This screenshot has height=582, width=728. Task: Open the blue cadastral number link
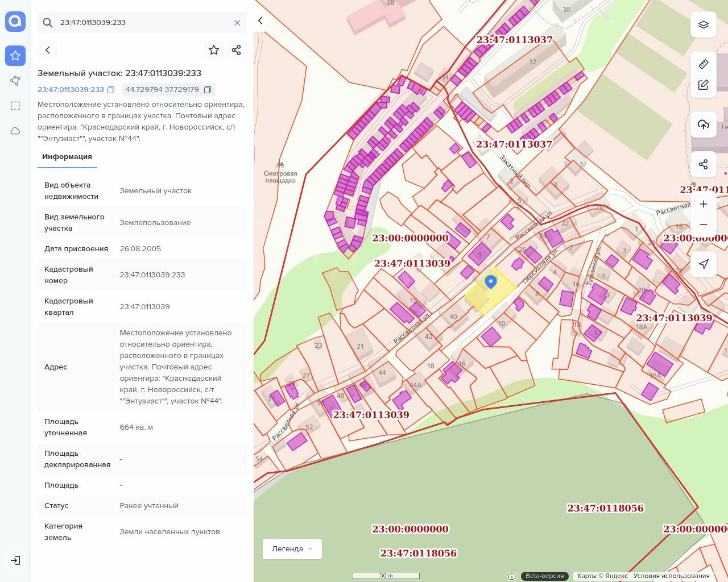point(71,90)
